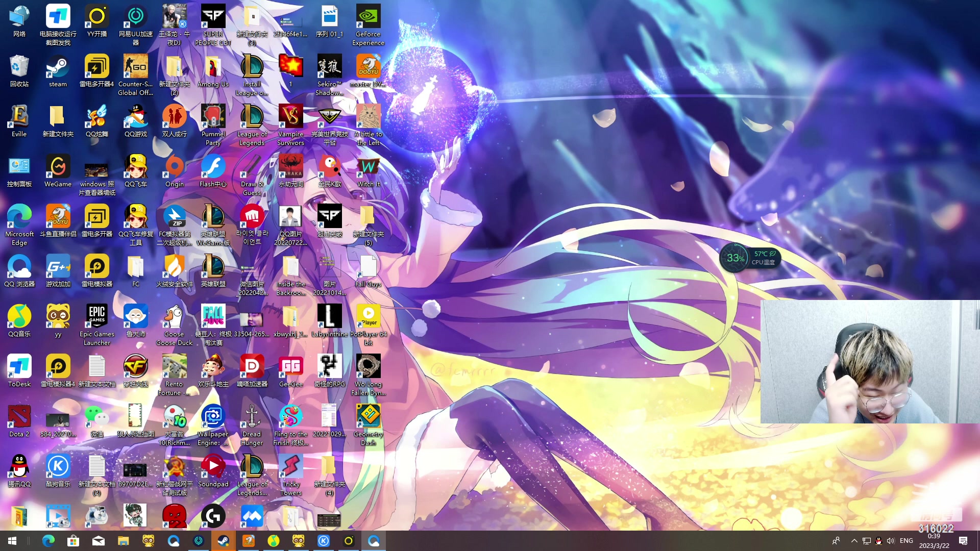Select the WeGame desktop shortcut
The width and height of the screenshot is (980, 551).
[x=58, y=171]
